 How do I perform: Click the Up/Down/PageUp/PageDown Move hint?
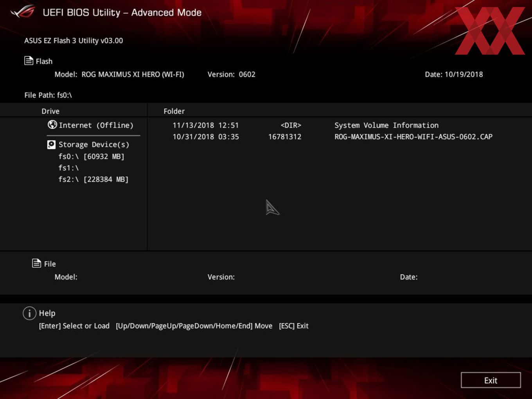194,326
